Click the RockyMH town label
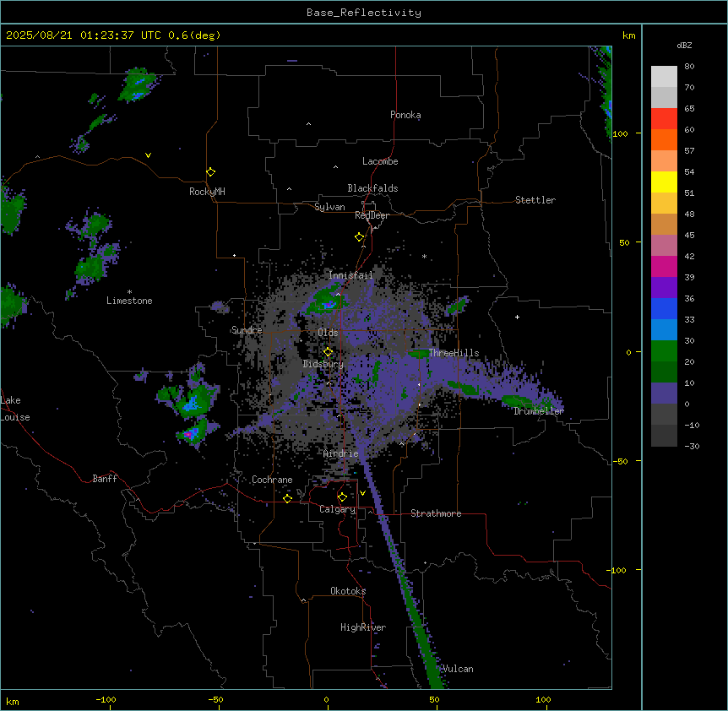Viewport: 728px width, 711px height. (207, 192)
